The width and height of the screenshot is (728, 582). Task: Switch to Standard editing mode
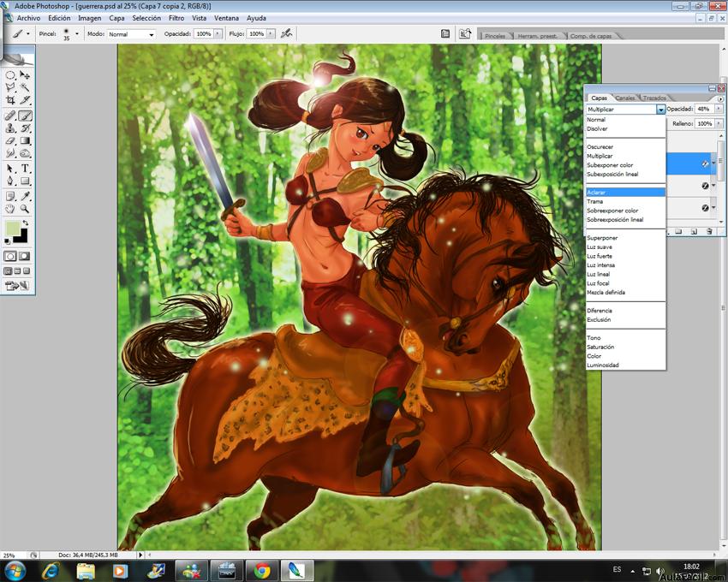tap(10, 256)
